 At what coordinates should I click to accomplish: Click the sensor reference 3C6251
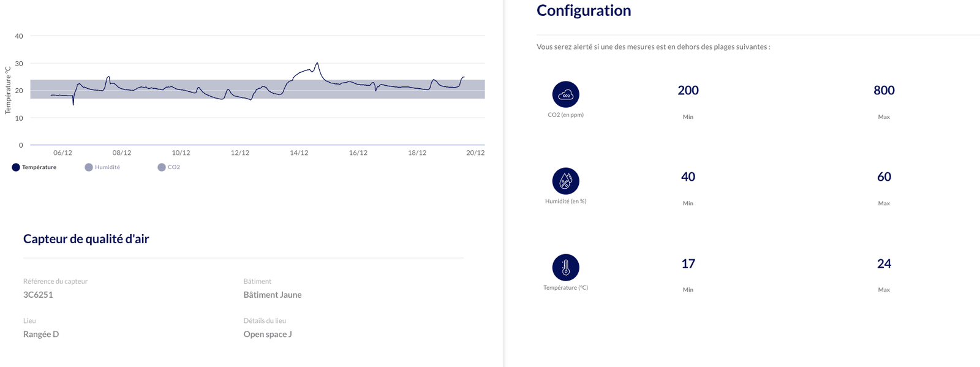pyautogui.click(x=38, y=295)
